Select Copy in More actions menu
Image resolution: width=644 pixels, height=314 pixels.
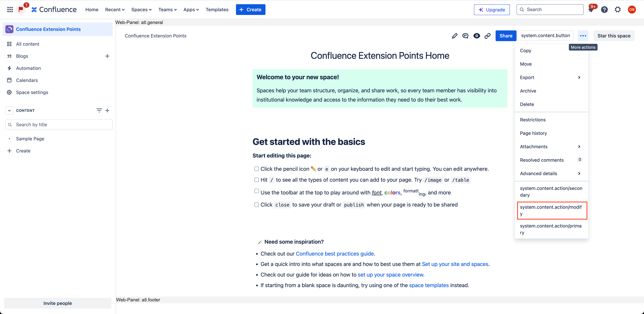(x=551, y=51)
